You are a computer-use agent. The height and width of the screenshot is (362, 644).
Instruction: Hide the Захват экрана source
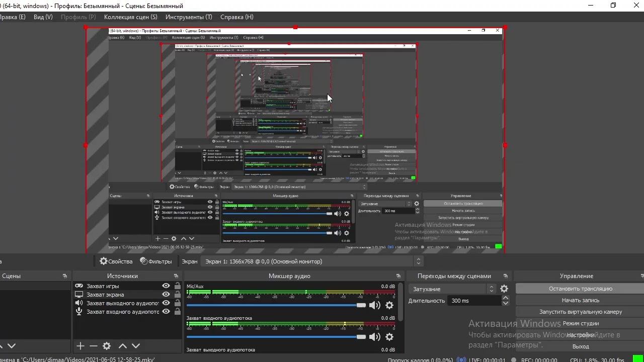(166, 295)
